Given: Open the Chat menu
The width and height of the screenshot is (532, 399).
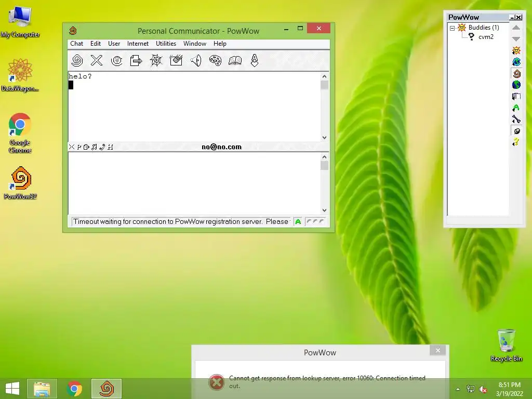Looking at the screenshot, I should pos(76,44).
